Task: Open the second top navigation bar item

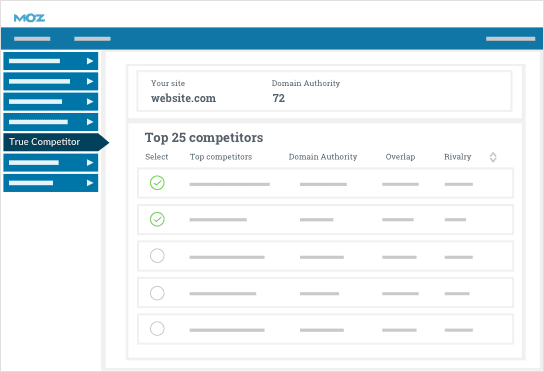Action: click(92, 39)
